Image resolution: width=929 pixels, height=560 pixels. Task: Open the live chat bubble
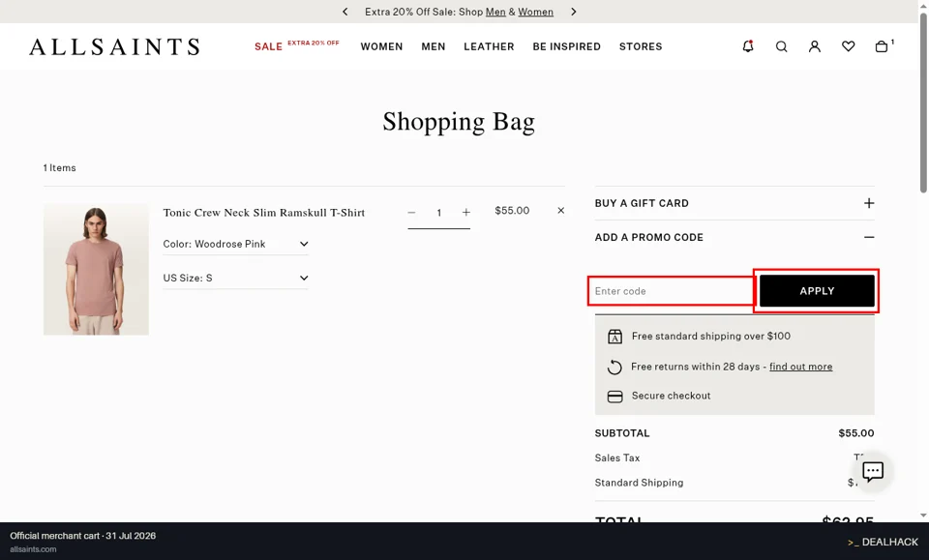click(873, 471)
